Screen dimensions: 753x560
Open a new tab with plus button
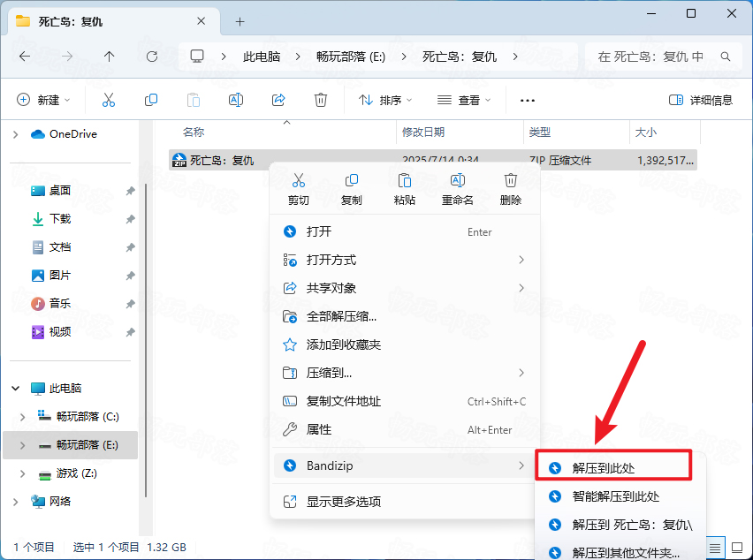pyautogui.click(x=240, y=21)
